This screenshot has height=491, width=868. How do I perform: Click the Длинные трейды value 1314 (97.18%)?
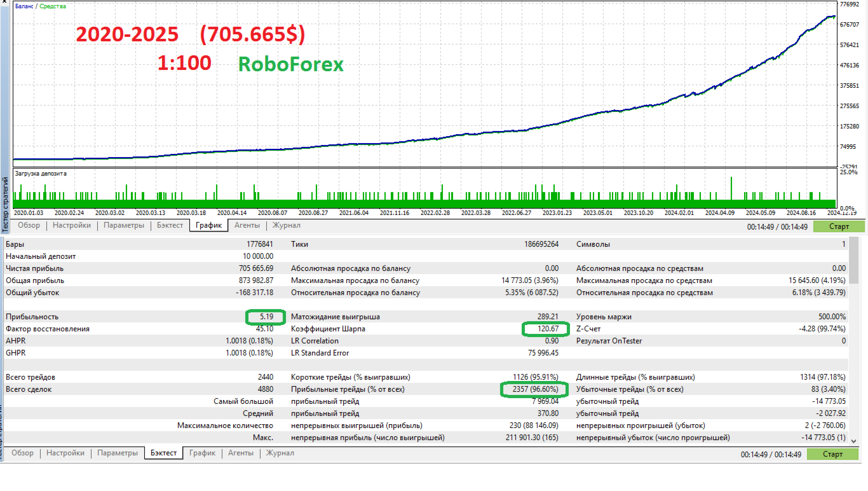(x=823, y=377)
